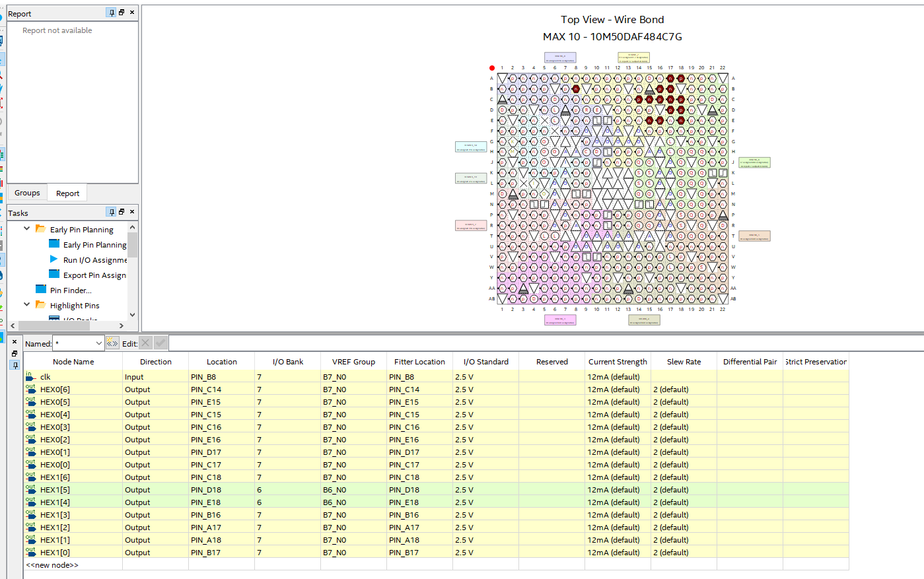
Task: Toggle pushpin on the All Pins list panel
Action: (x=15, y=365)
